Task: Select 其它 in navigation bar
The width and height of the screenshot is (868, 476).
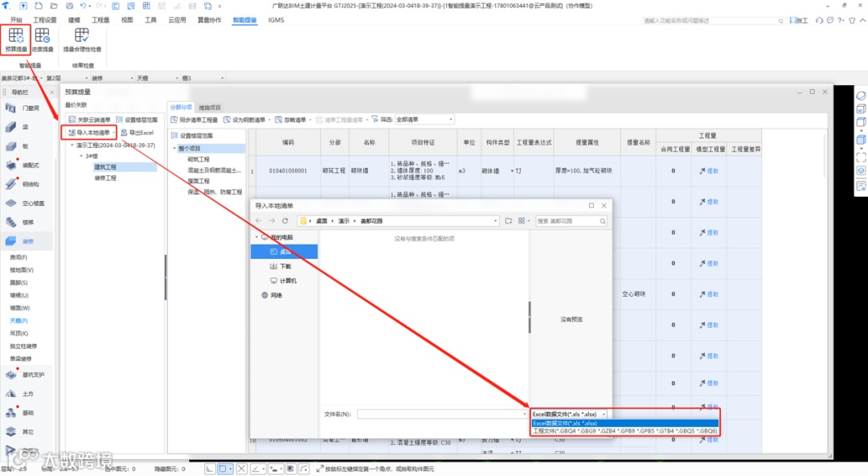Action: (27, 431)
